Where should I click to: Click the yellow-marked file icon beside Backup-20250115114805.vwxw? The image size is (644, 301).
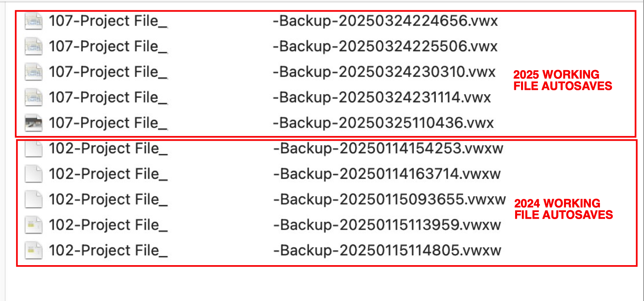coord(34,250)
